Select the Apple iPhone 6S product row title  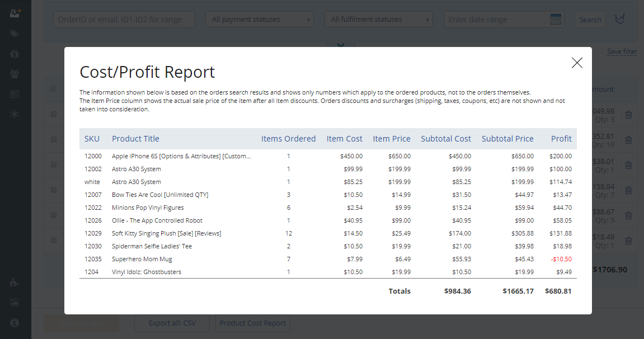[181, 156]
